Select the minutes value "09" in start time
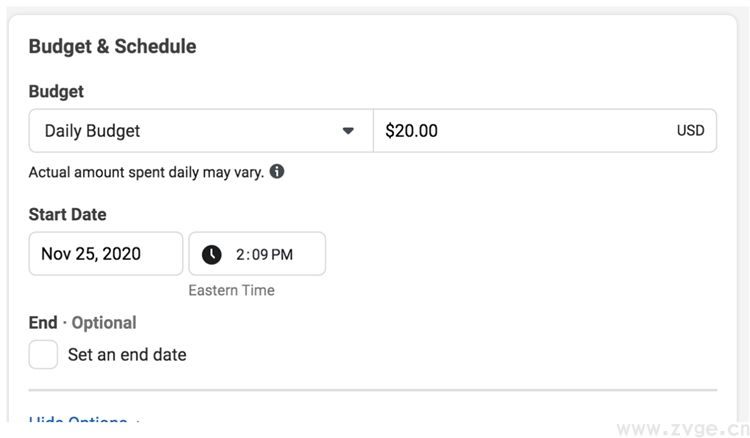Screen dimensions: 750x438 tap(258, 254)
